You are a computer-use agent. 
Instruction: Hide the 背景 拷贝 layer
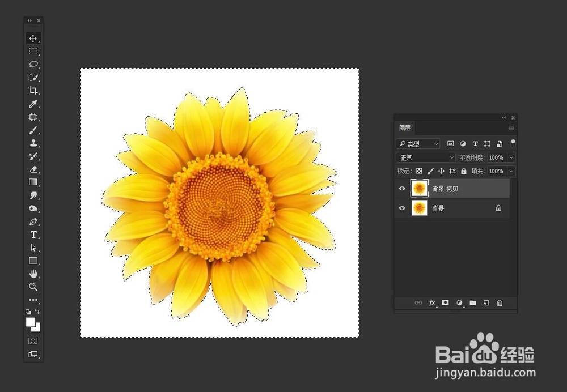pyautogui.click(x=402, y=189)
